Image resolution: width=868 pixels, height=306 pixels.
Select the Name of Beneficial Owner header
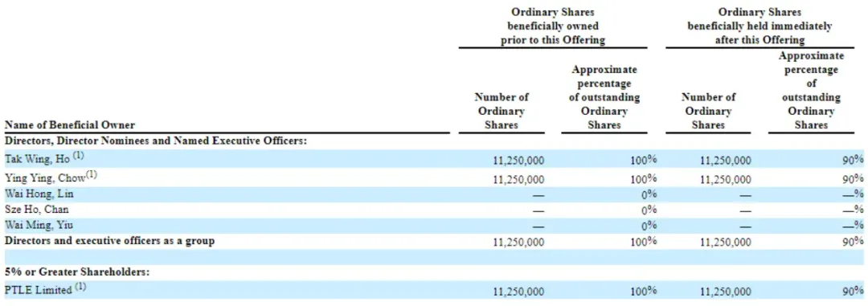pyautogui.click(x=70, y=125)
